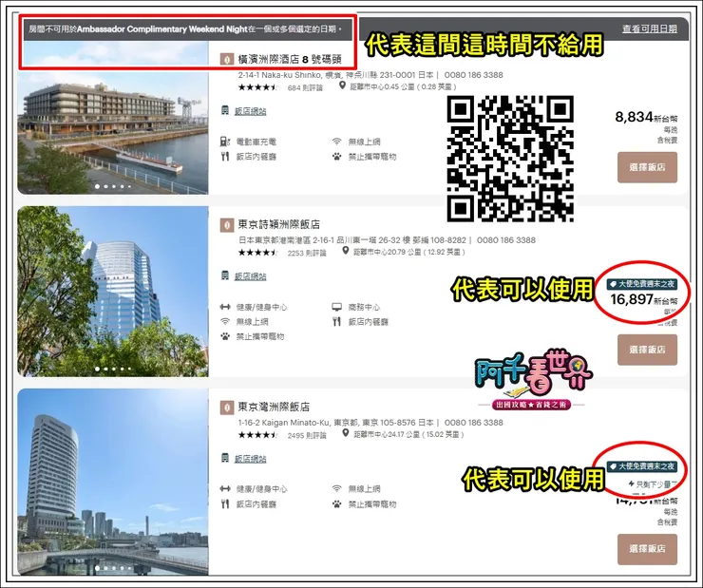This screenshot has width=703, height=588.
Task: Select the 東京詩穎洲際飯店 hotel button
Action: point(647,350)
